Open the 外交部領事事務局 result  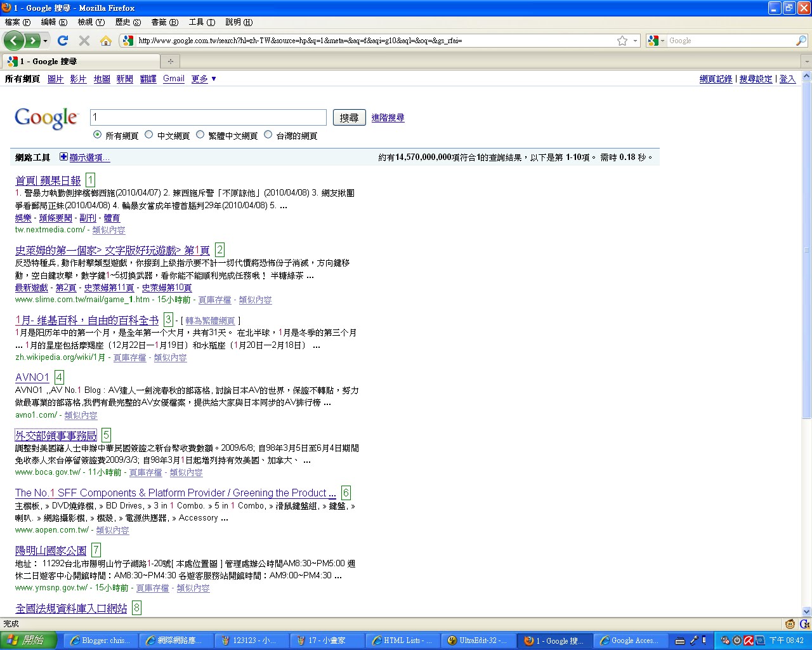56,435
